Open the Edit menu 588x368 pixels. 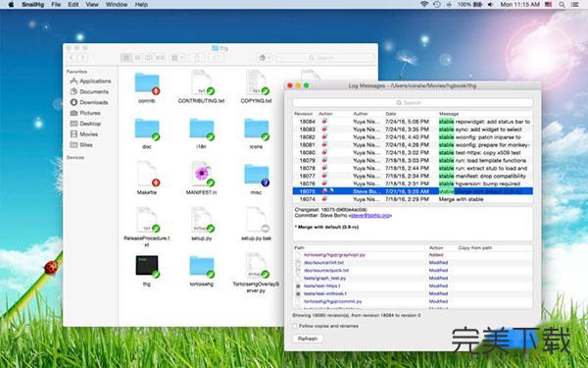pos(73,5)
